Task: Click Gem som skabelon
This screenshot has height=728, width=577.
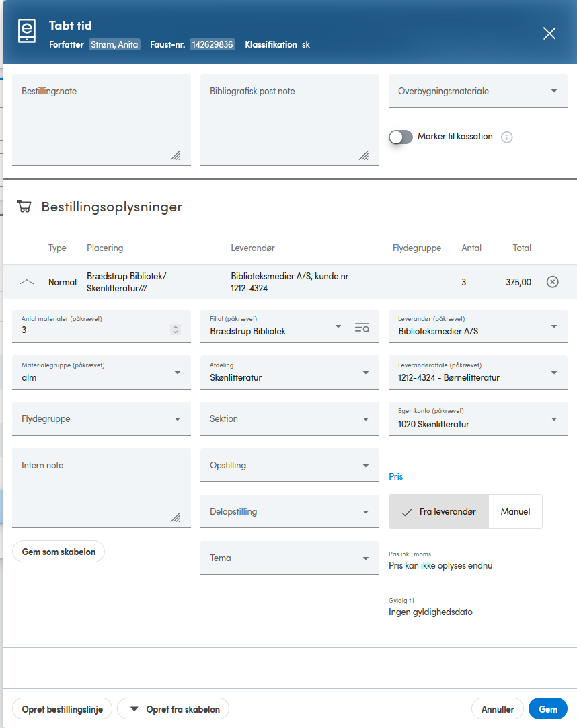Action: coord(59,552)
